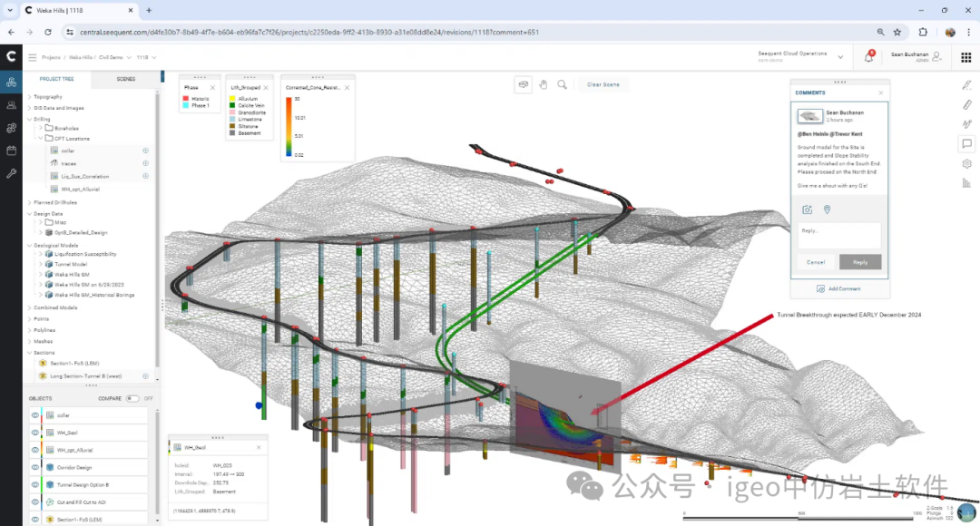Open the calendar icon in left sidebar

pyautogui.click(x=12, y=151)
